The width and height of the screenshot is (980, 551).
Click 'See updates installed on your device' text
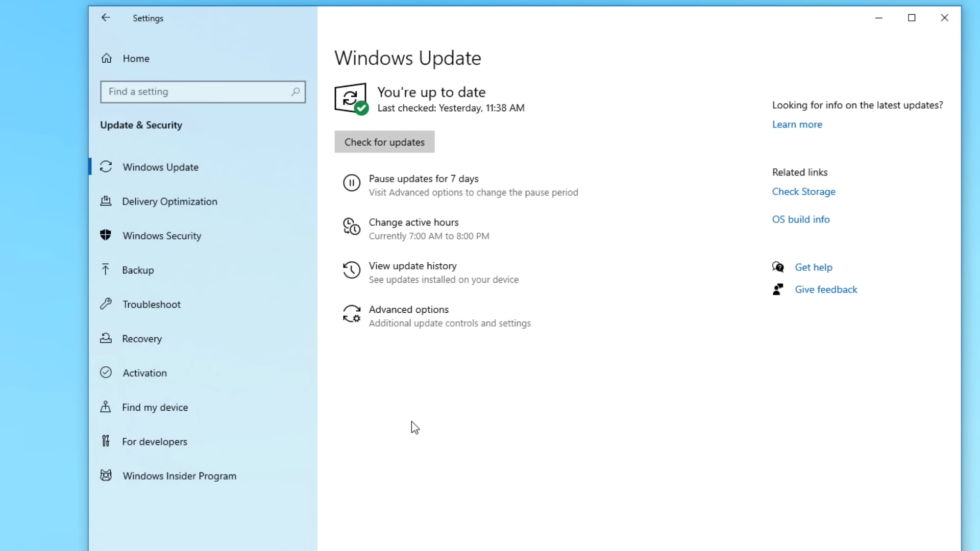point(444,280)
